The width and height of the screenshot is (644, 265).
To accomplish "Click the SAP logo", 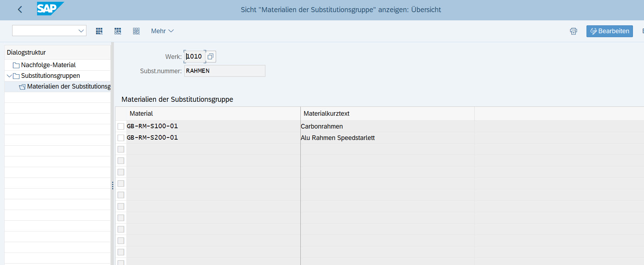I will coord(50,9).
